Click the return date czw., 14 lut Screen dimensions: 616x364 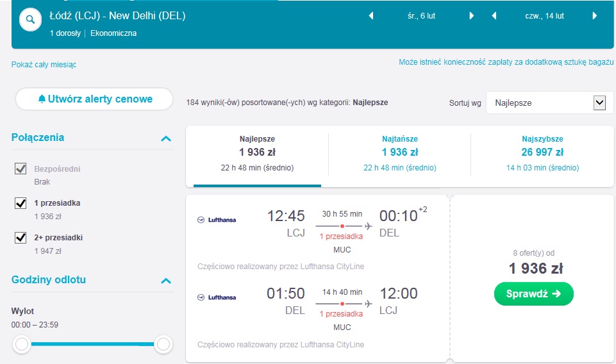pyautogui.click(x=544, y=16)
